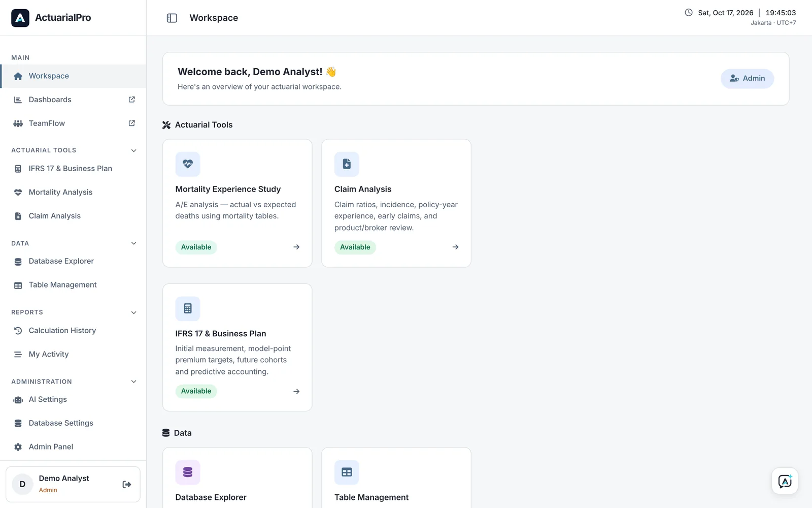Click the arrow on IFRS 17 card
812x508 pixels.
296,391
